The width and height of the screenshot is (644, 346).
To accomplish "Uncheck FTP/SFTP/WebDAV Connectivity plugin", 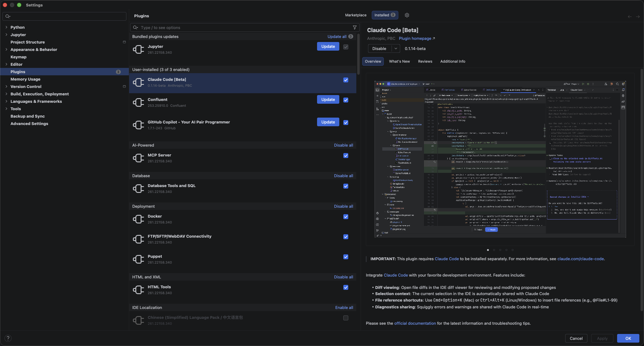I will point(346,237).
